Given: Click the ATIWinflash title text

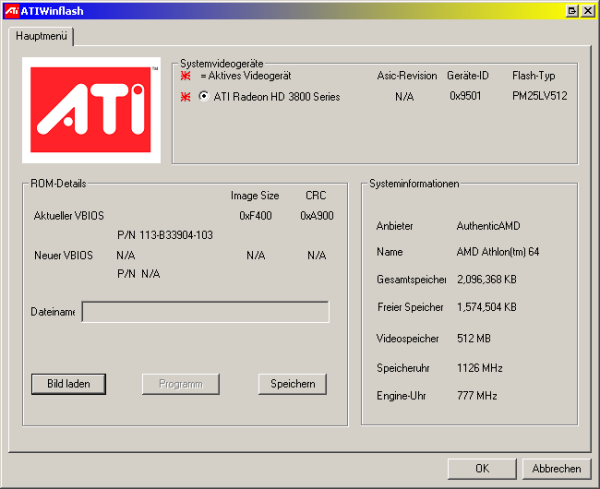Looking at the screenshot, I should (52, 11).
